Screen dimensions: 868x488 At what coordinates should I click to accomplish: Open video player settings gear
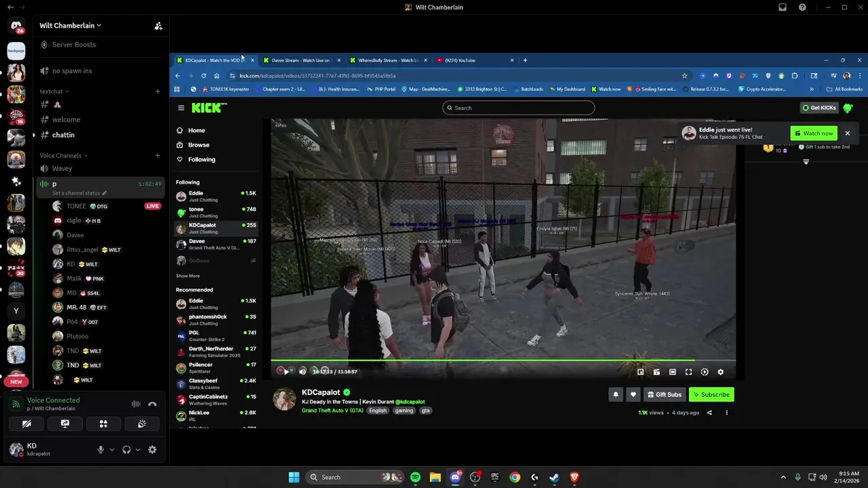[720, 371]
